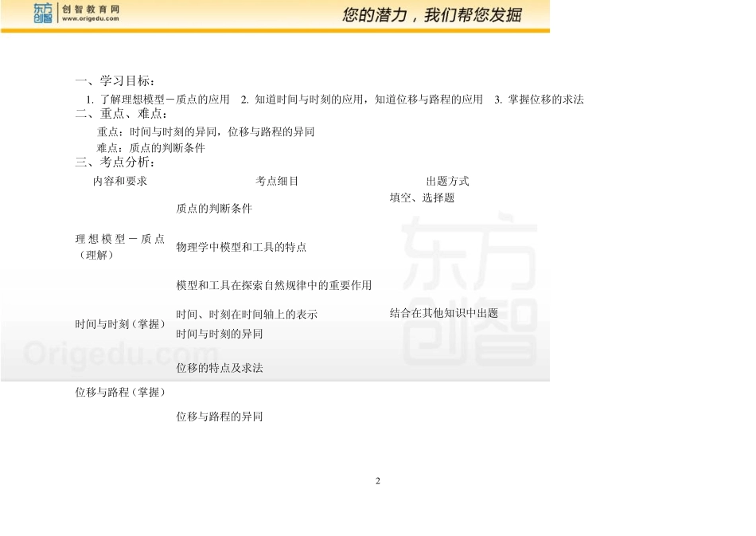Click text 掌握位移的求法

tap(546, 100)
